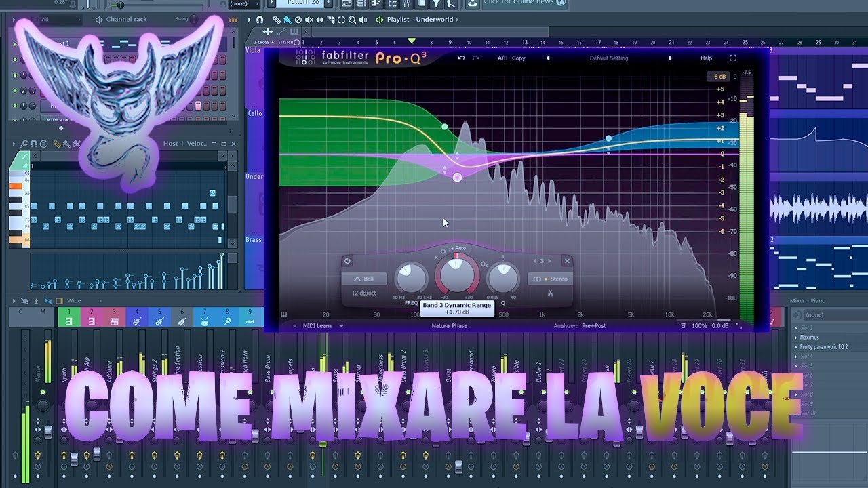Viewport: 868px width, 488px height.
Task: Enter Pro-Q 3 full screen mode
Action: [x=733, y=58]
